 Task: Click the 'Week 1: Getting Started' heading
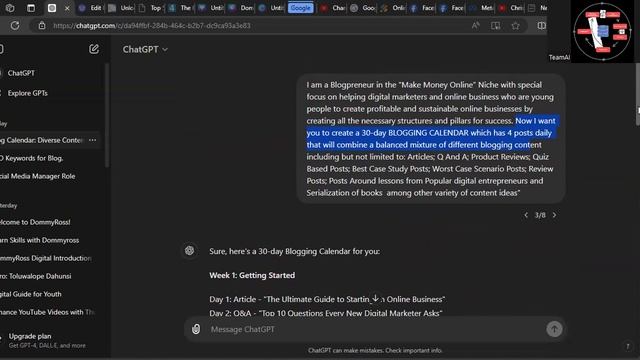(x=252, y=275)
